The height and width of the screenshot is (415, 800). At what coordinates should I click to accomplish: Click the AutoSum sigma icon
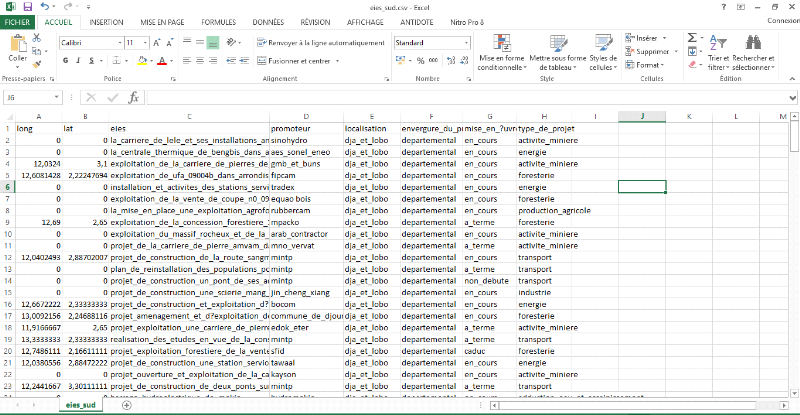692,37
